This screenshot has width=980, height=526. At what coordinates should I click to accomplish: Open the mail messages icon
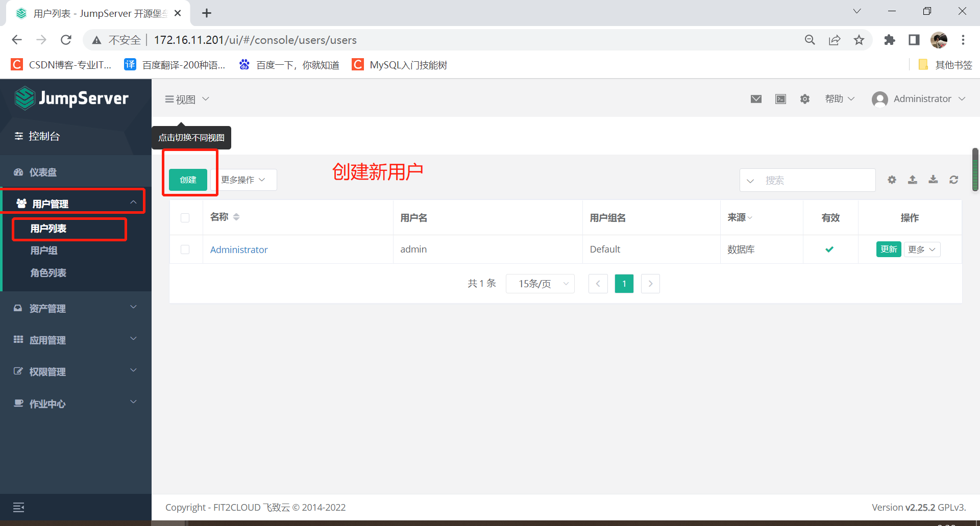[x=756, y=99]
